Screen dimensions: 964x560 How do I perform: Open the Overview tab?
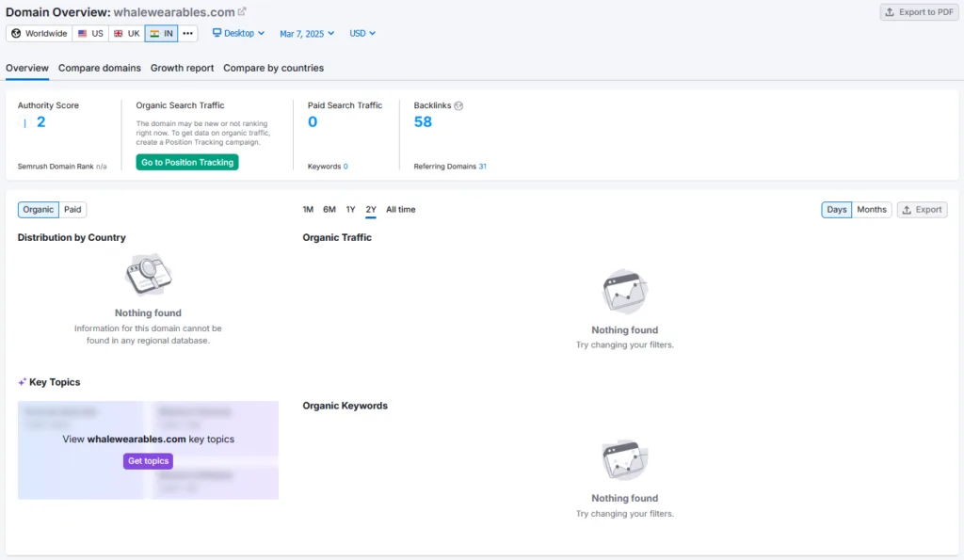point(27,68)
